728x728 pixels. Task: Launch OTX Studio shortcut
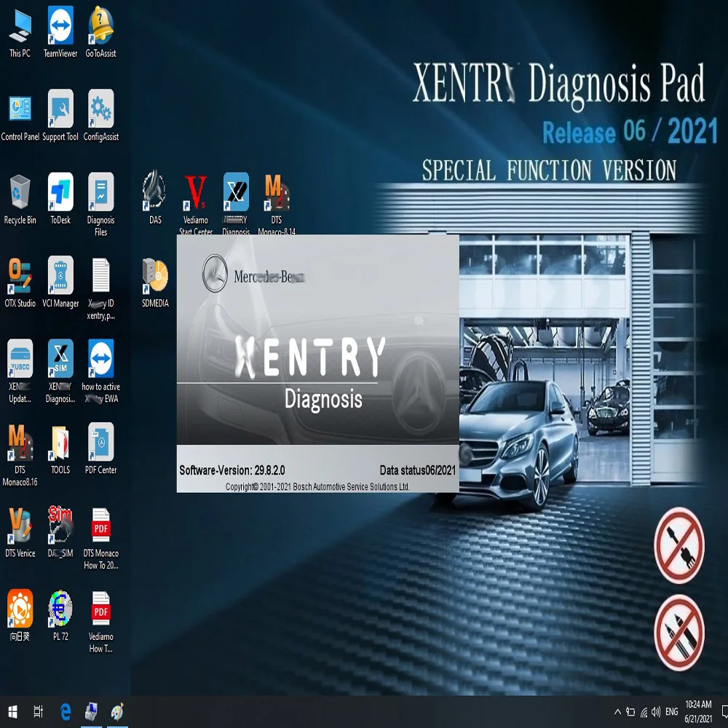(20, 283)
